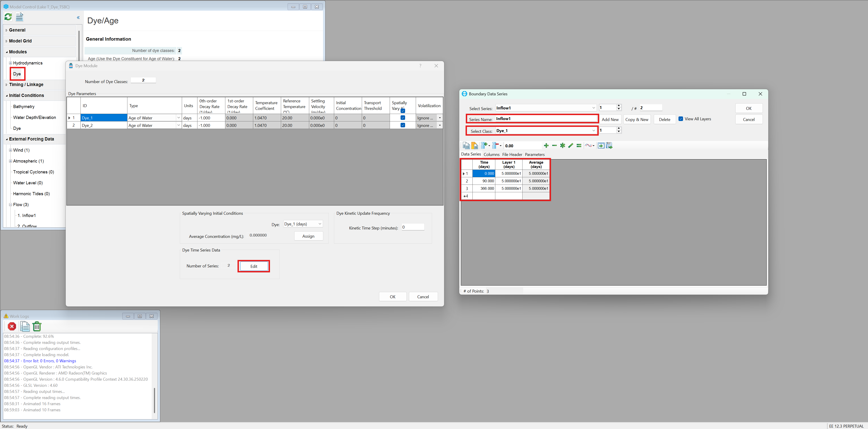Expand the Timing / Linkage tree section
Image resolution: width=868 pixels, height=429 pixels.
pyautogui.click(x=6, y=85)
